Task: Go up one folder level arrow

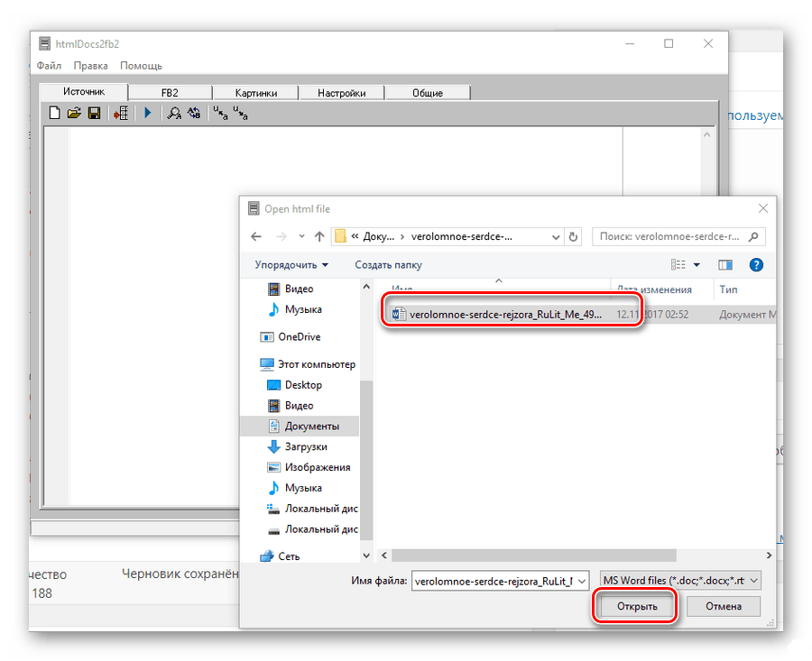Action: coord(319,236)
